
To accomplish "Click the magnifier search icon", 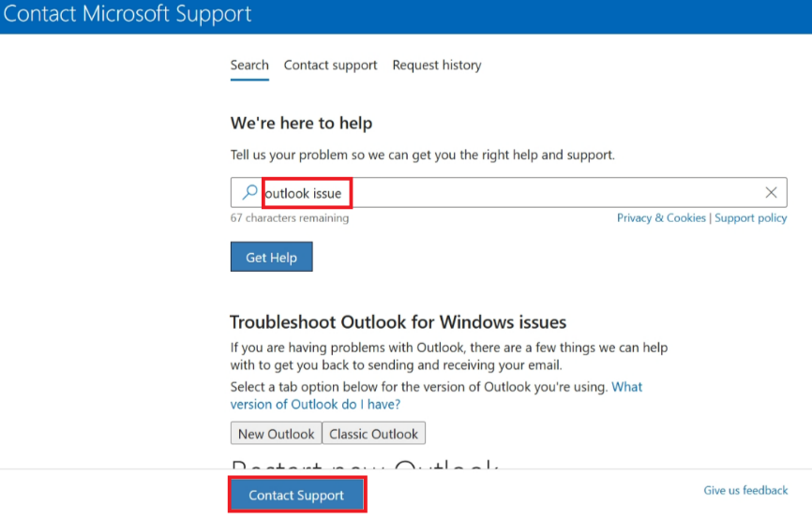I will point(249,192).
